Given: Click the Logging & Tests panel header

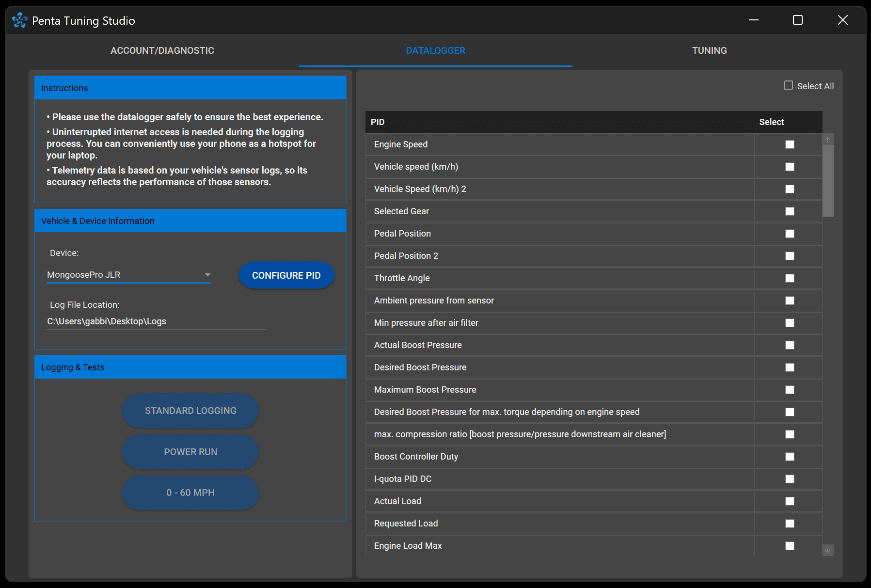Looking at the screenshot, I should (190, 367).
